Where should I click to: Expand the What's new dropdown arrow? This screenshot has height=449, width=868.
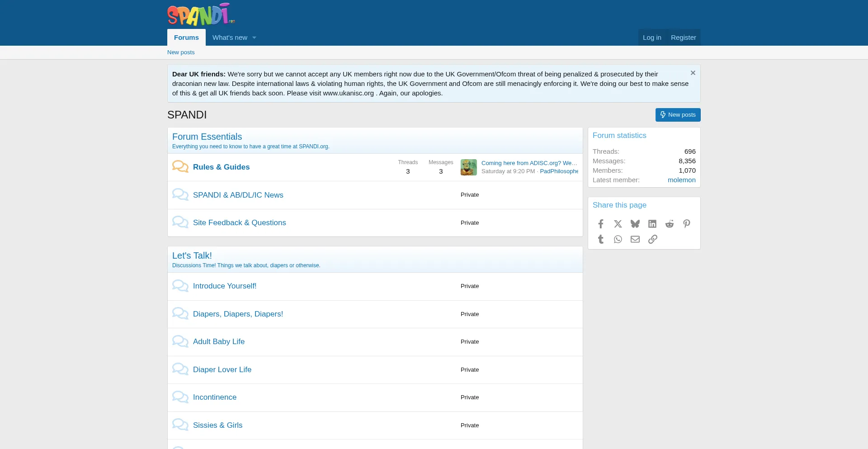[x=254, y=38]
